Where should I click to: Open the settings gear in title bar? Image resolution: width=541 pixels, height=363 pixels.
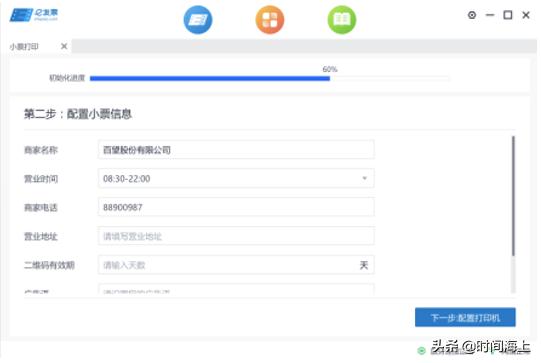pos(472,15)
